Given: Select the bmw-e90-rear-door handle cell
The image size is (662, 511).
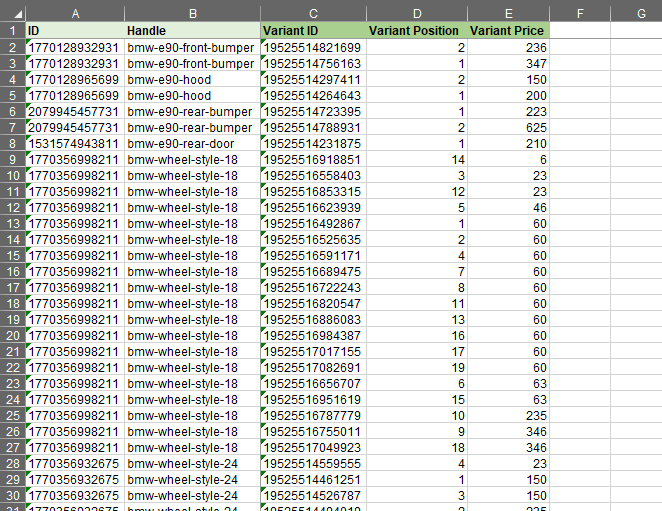Looking at the screenshot, I should click(193, 144).
